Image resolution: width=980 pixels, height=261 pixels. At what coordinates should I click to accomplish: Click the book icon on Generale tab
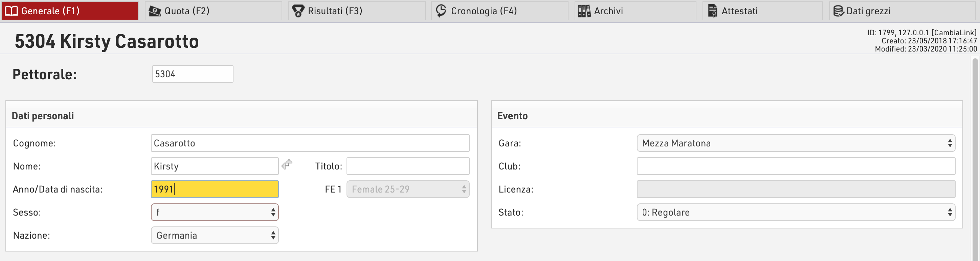(x=12, y=11)
